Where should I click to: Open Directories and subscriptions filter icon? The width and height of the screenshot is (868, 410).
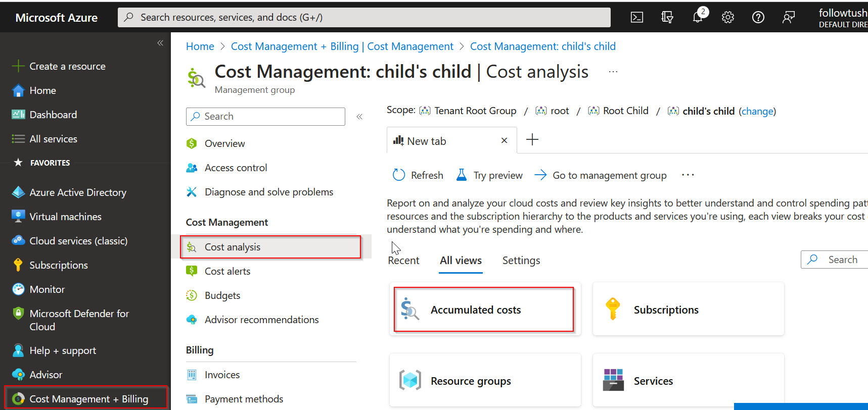pyautogui.click(x=667, y=17)
